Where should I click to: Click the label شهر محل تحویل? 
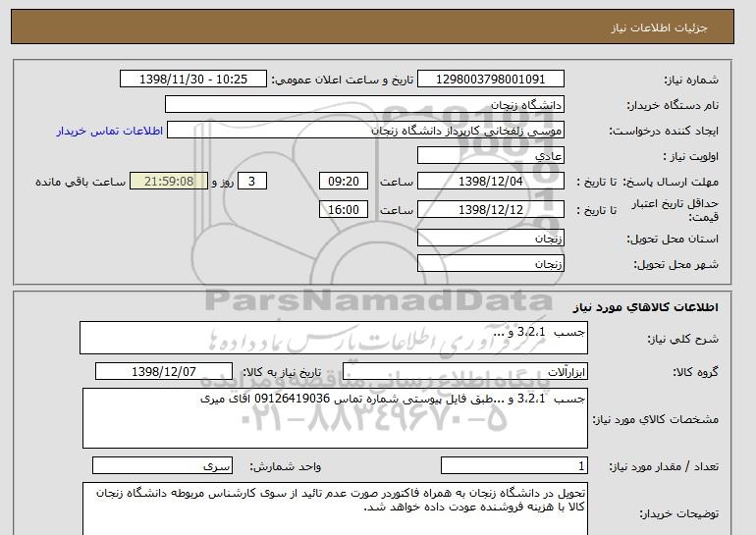click(x=675, y=264)
